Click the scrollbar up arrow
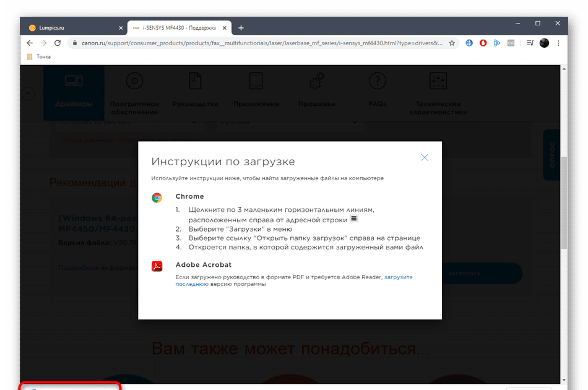Image resolution: width=588 pixels, height=390 pixels. (x=564, y=69)
